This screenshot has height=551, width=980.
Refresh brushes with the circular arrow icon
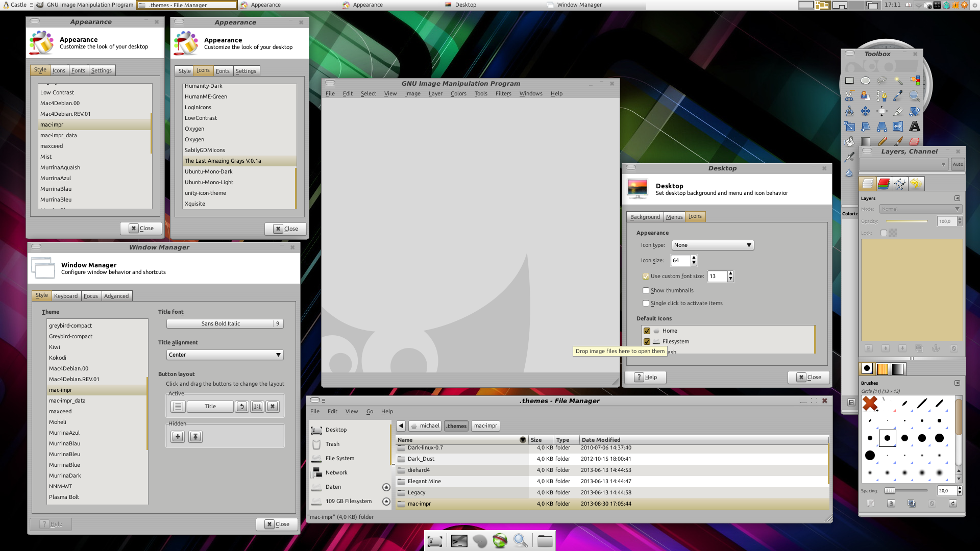click(x=952, y=504)
